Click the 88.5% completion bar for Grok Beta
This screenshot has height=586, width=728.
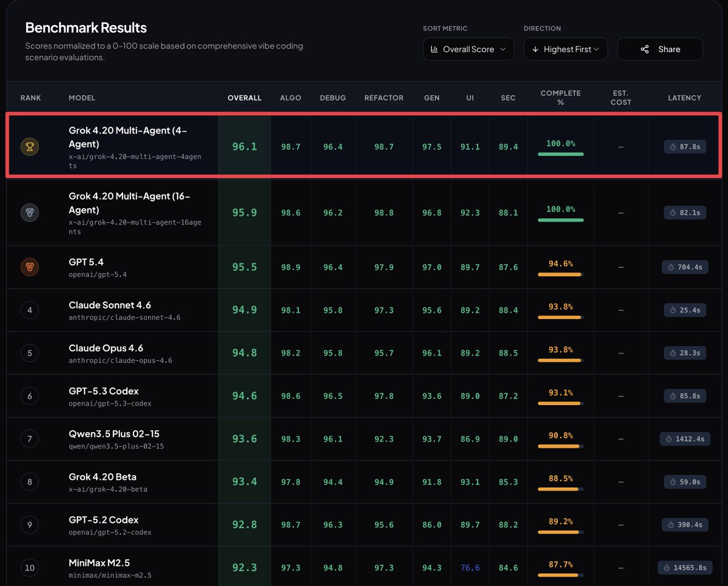click(x=561, y=489)
